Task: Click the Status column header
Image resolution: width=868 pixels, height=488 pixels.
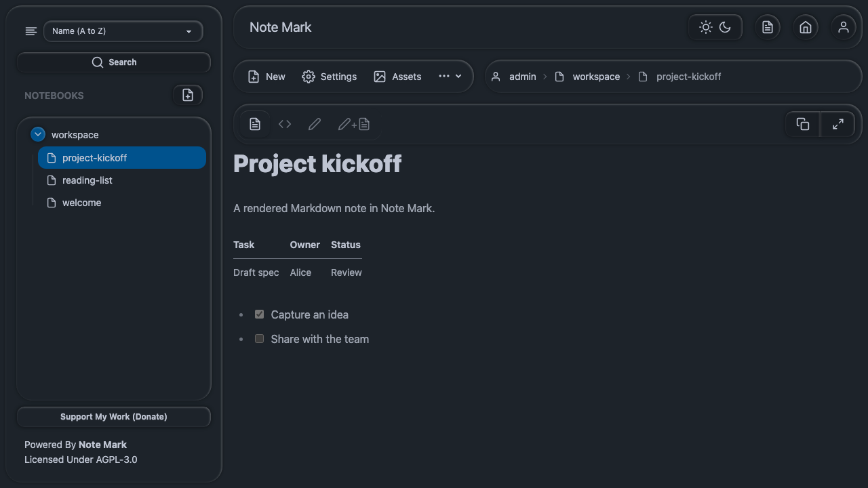Action: tap(346, 245)
